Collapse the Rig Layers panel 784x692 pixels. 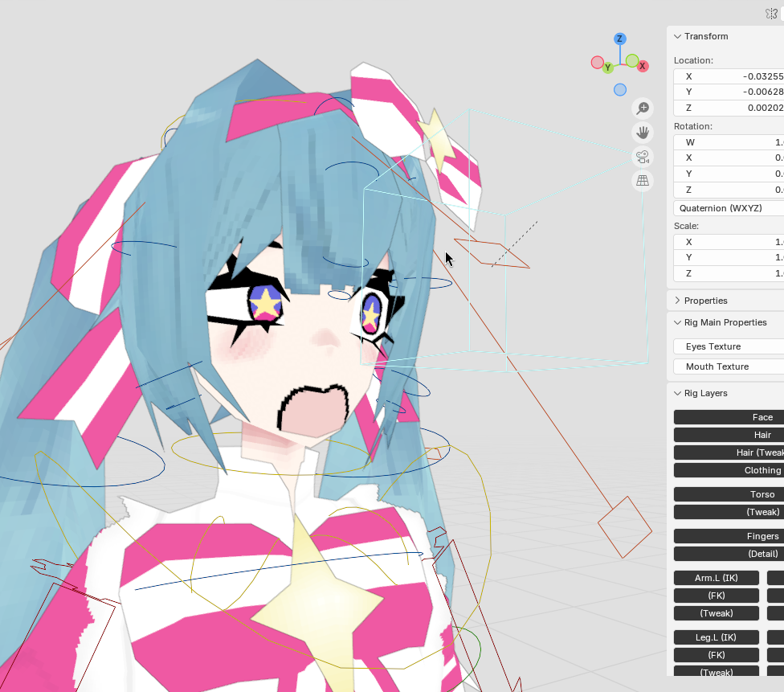point(677,393)
